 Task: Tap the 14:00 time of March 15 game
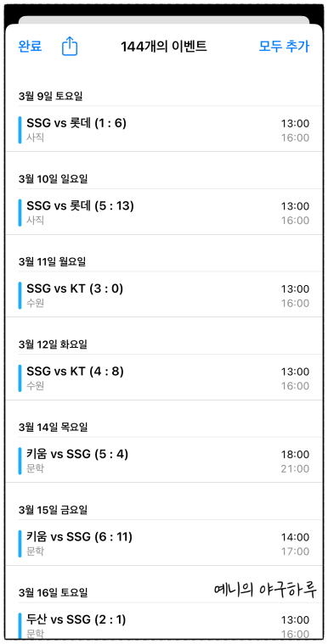click(x=295, y=537)
